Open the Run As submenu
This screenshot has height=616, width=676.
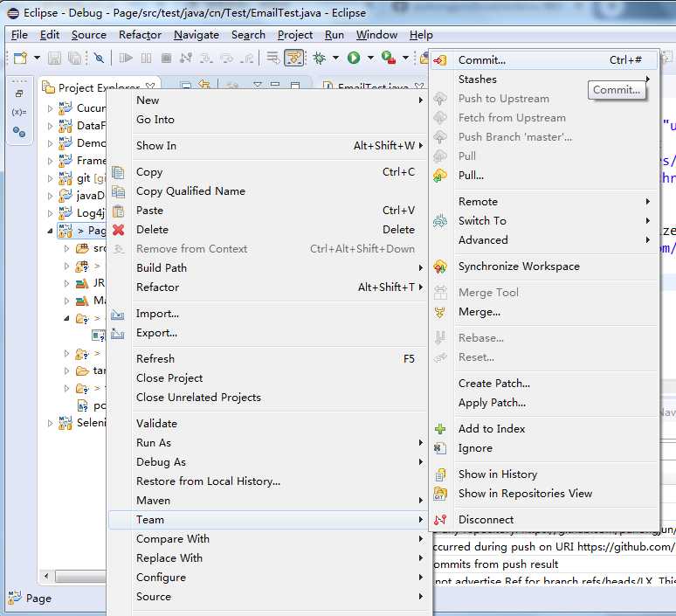(267, 443)
